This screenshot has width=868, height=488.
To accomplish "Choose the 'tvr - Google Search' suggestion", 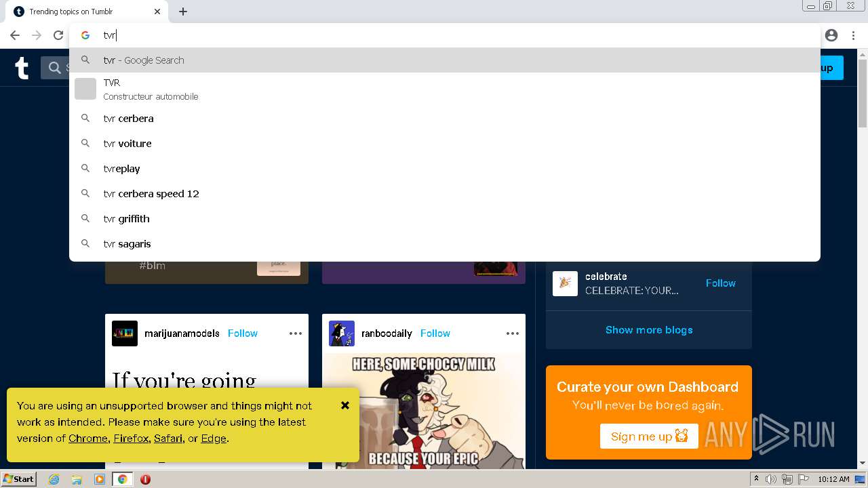I will click(x=445, y=60).
